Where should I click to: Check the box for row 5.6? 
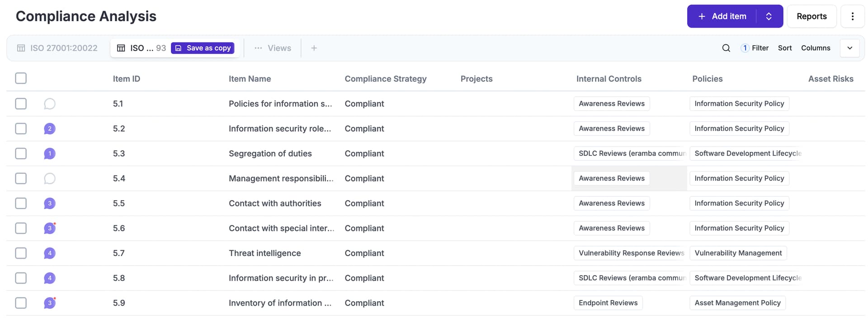(21, 228)
